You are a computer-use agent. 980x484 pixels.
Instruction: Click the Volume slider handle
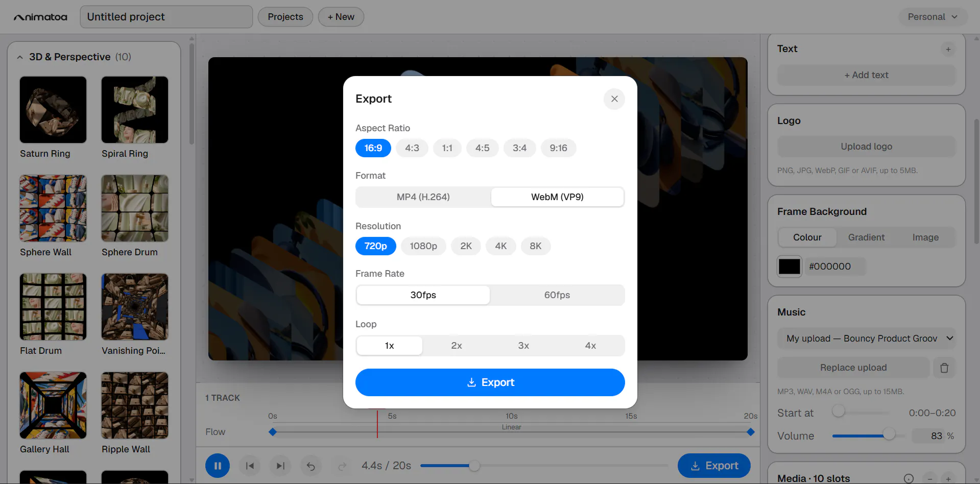[x=889, y=434]
